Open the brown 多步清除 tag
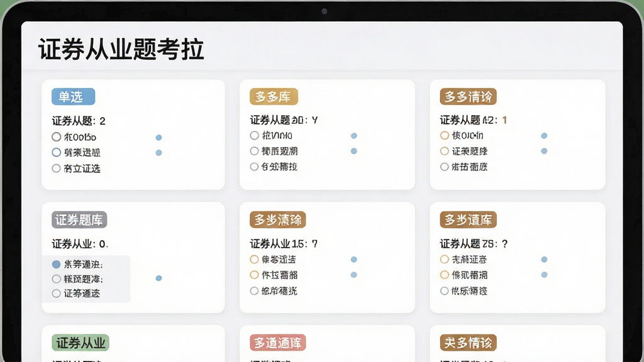644x362 pixels. [277, 219]
